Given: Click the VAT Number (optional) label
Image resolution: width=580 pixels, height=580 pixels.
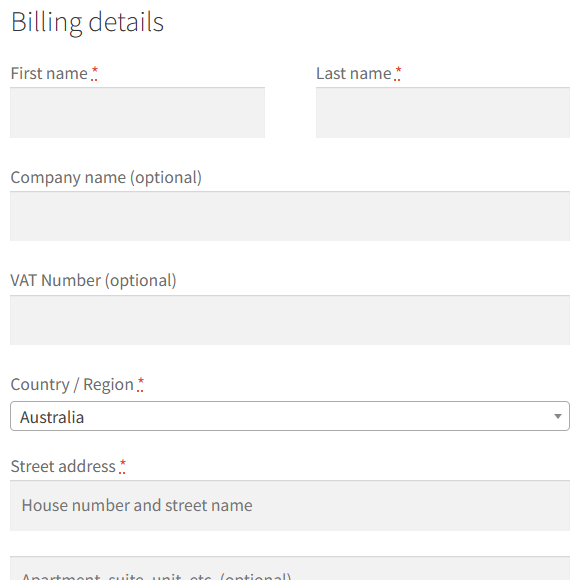Looking at the screenshot, I should pyautogui.click(x=93, y=280).
